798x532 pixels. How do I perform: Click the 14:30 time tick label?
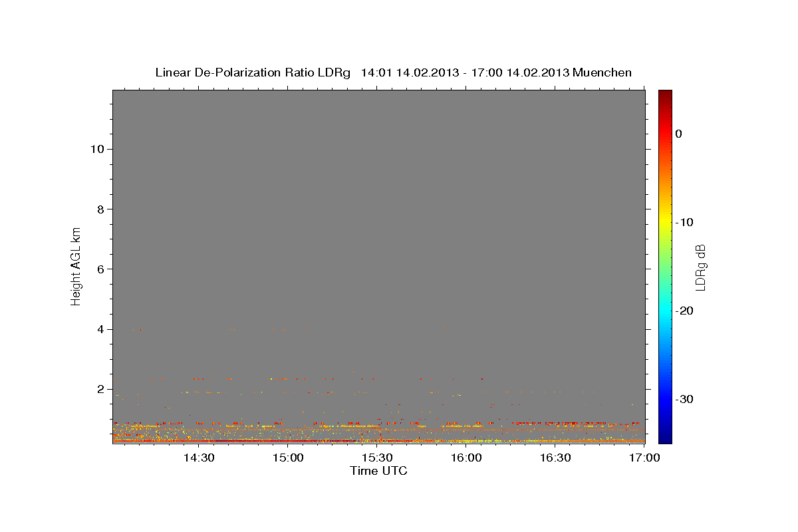pos(199,458)
